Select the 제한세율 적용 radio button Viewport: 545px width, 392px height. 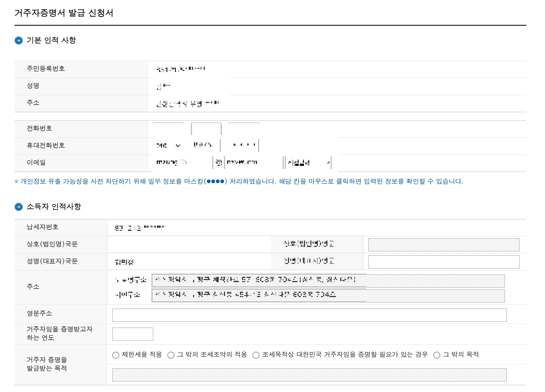[x=115, y=355]
